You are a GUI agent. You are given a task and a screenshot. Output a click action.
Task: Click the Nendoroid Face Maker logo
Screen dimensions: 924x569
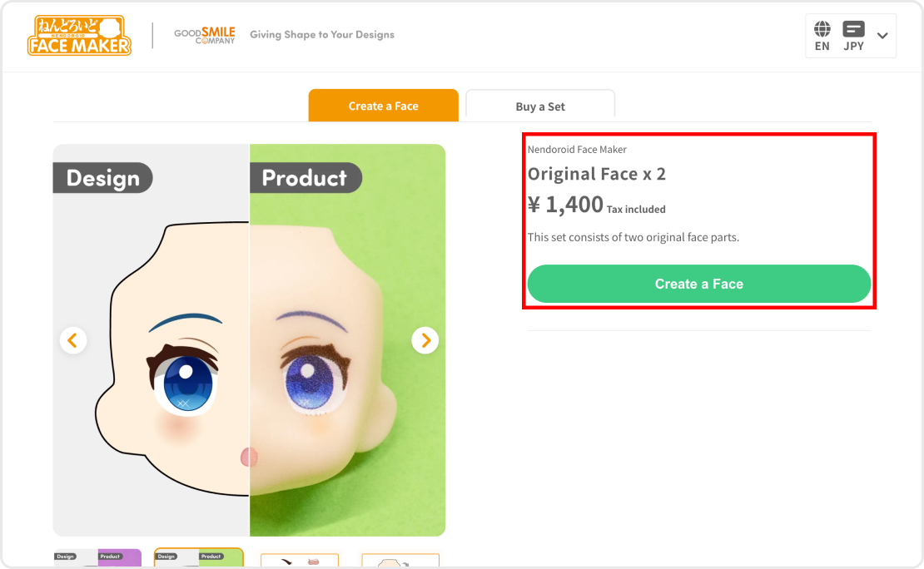[79, 35]
